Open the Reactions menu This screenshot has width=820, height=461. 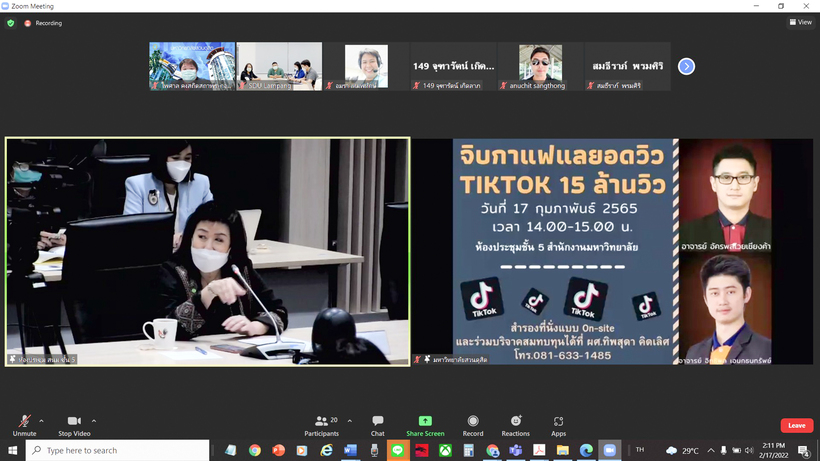516,425
